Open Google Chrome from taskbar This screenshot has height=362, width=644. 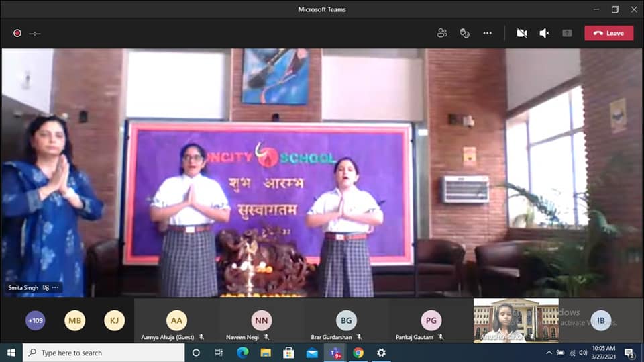(x=358, y=353)
